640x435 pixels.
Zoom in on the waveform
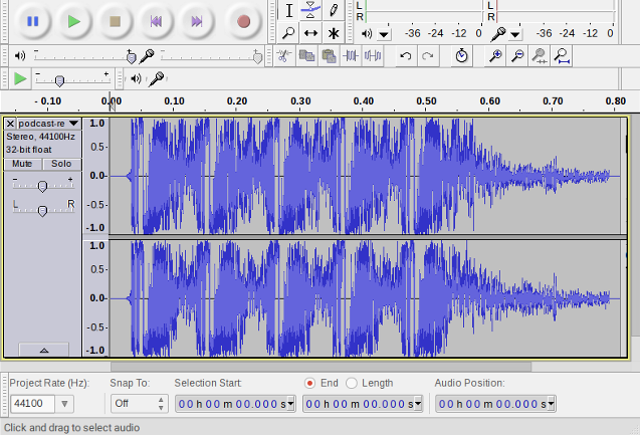[x=495, y=56]
